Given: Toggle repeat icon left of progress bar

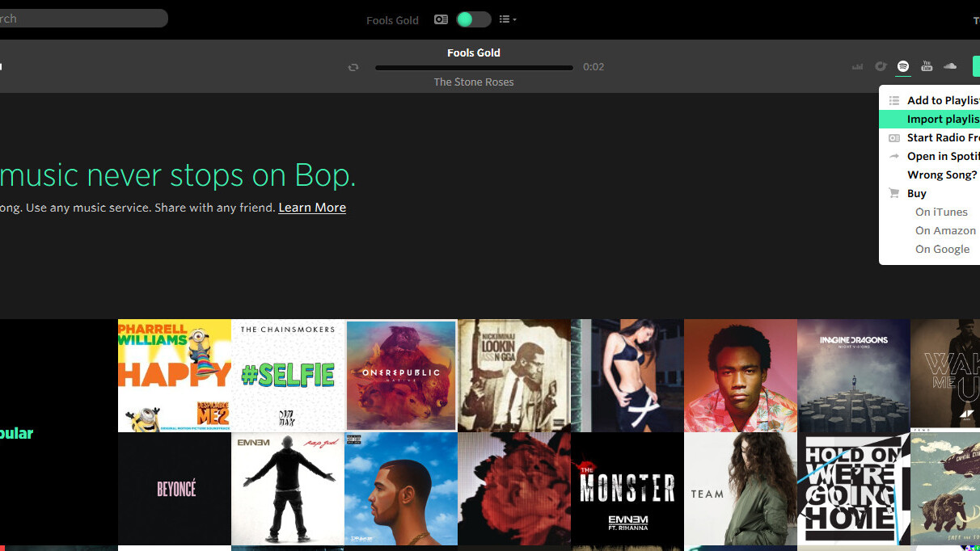Looking at the screenshot, I should click(x=353, y=67).
